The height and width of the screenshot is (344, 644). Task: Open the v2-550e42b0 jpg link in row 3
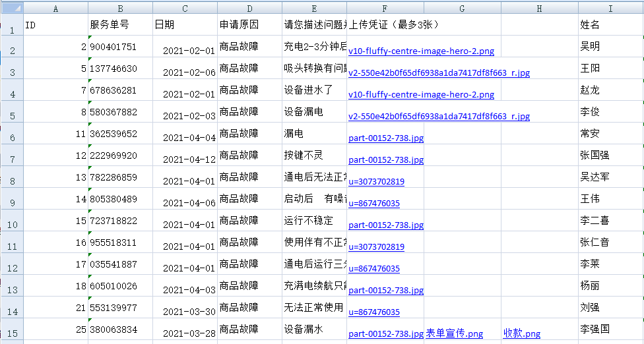click(439, 72)
